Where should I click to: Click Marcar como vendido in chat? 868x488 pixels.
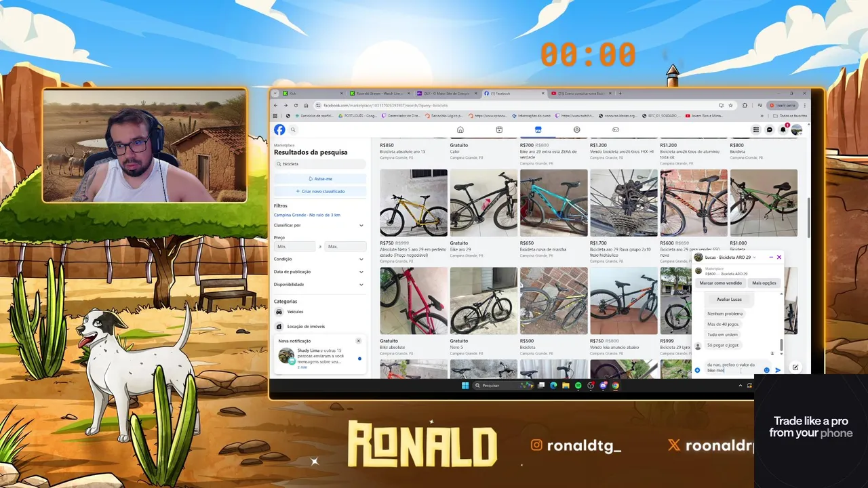720,283
